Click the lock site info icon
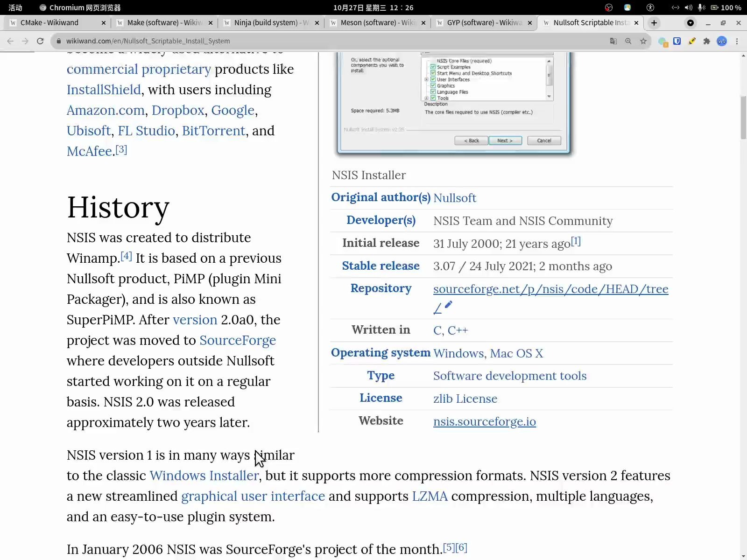 tap(59, 41)
